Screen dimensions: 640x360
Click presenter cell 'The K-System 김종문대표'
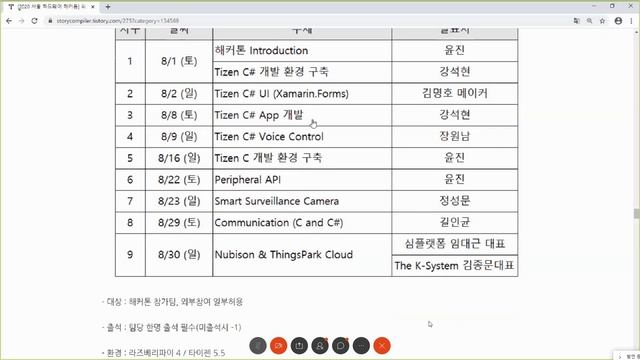pos(455,266)
